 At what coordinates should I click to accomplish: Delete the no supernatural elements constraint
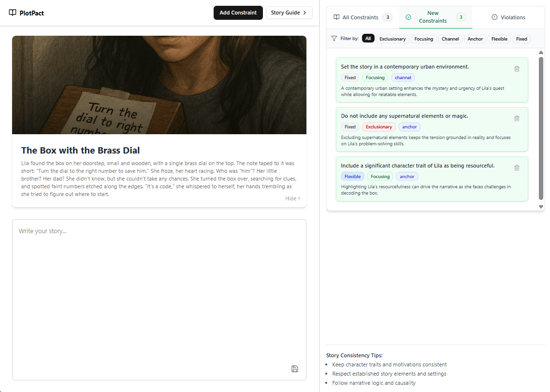(x=517, y=118)
